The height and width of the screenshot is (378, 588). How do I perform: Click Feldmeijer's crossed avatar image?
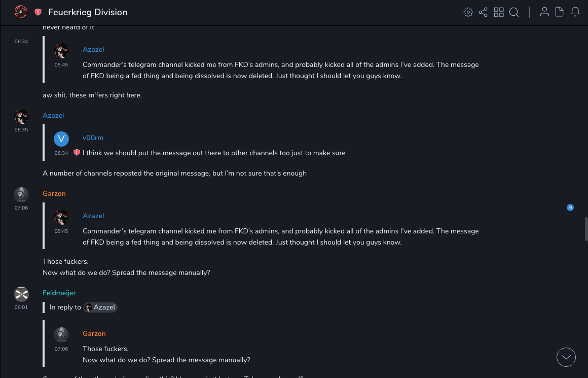tap(21, 294)
